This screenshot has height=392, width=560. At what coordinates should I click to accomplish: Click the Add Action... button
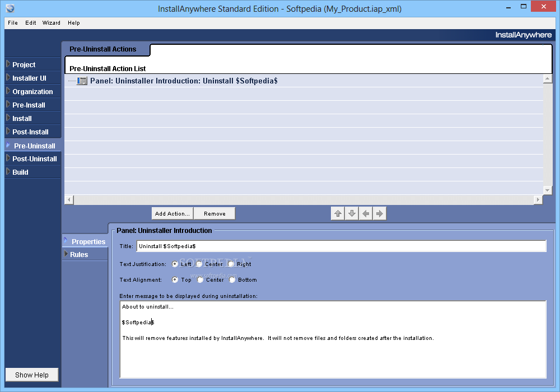tap(172, 213)
